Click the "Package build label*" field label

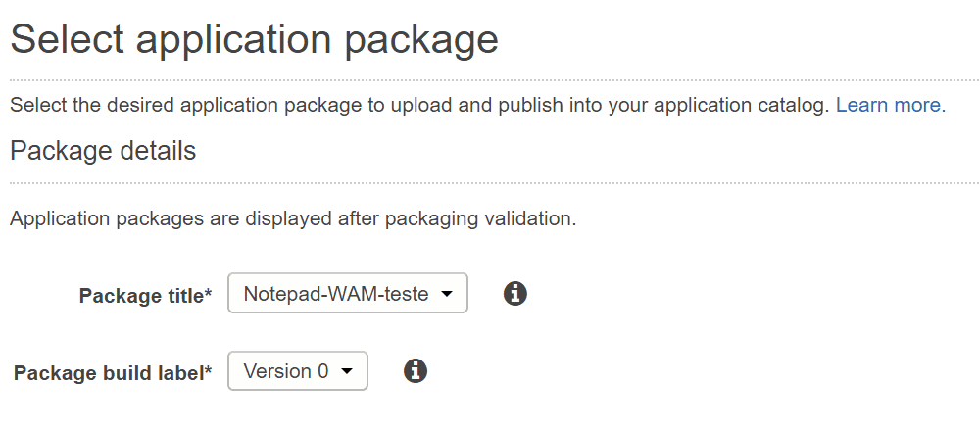110,373
